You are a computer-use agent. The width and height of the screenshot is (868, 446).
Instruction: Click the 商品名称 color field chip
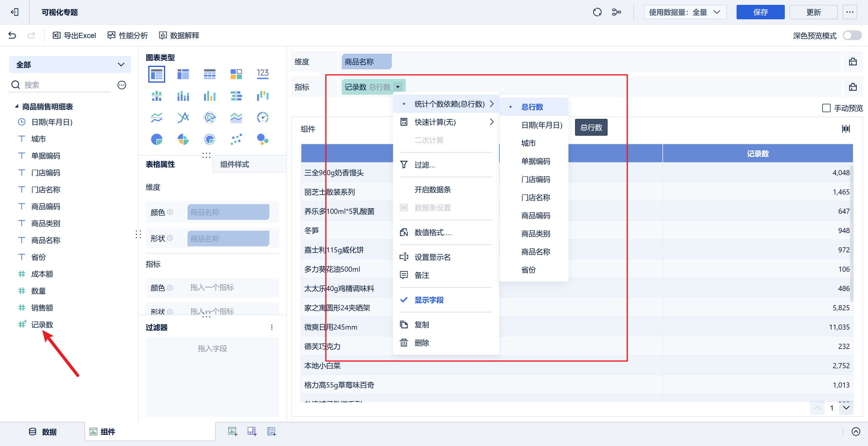click(x=228, y=212)
